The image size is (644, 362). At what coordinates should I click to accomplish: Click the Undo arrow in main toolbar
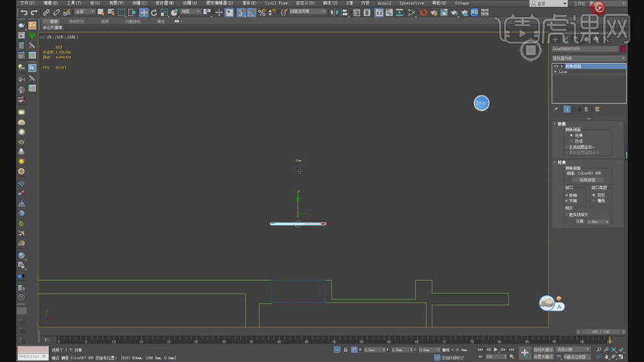tap(23, 12)
